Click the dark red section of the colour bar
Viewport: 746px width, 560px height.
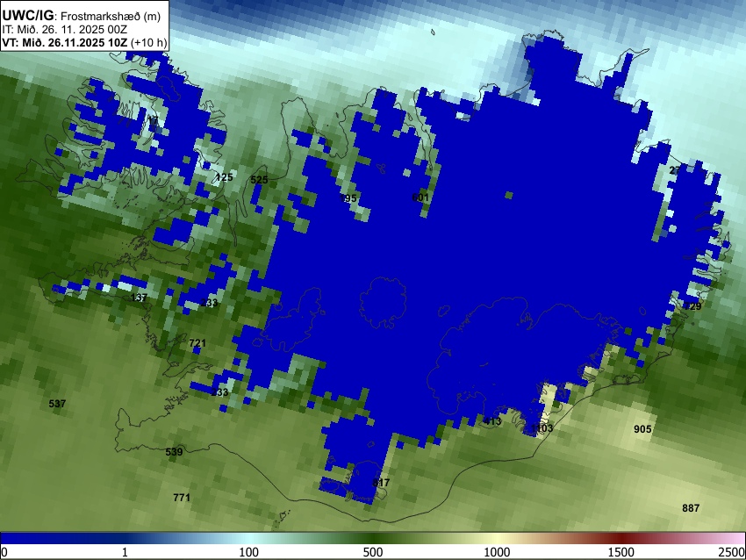(x=621, y=539)
